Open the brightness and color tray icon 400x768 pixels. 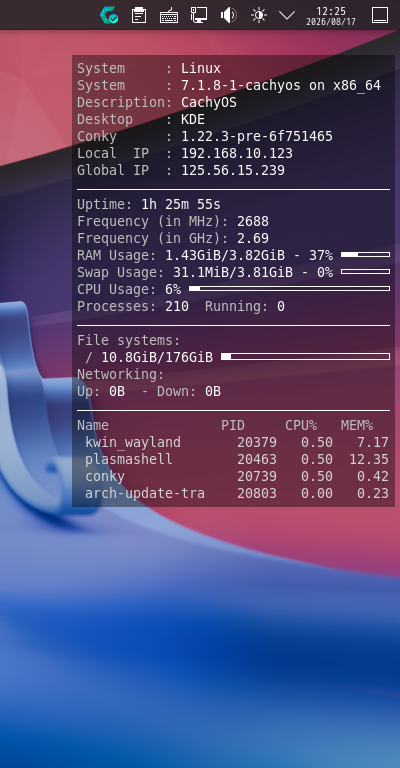coord(259,15)
